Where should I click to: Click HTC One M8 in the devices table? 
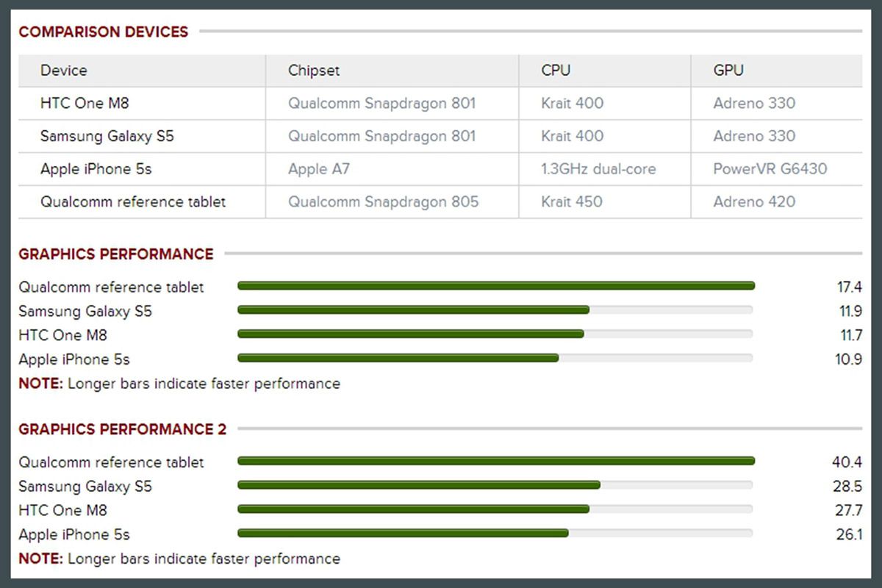coord(85,104)
